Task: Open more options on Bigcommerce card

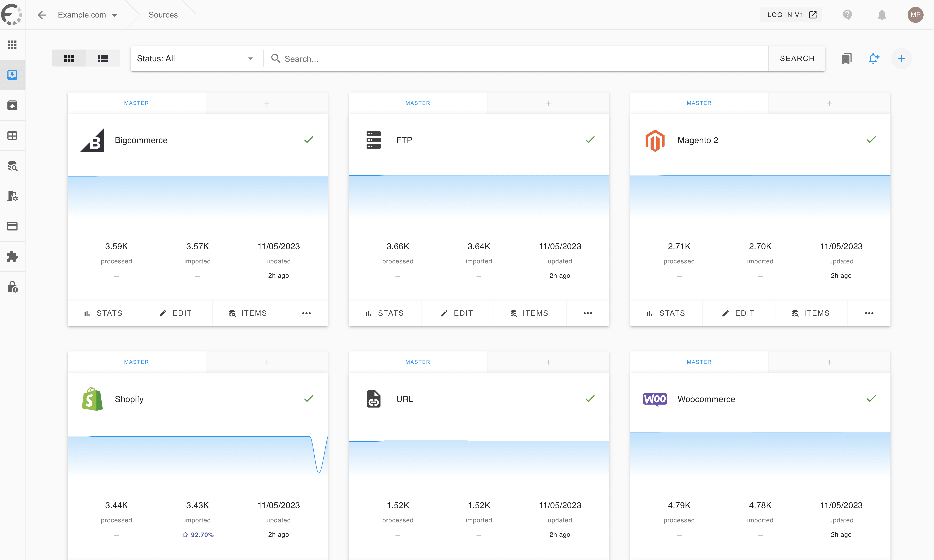Action: pos(306,313)
